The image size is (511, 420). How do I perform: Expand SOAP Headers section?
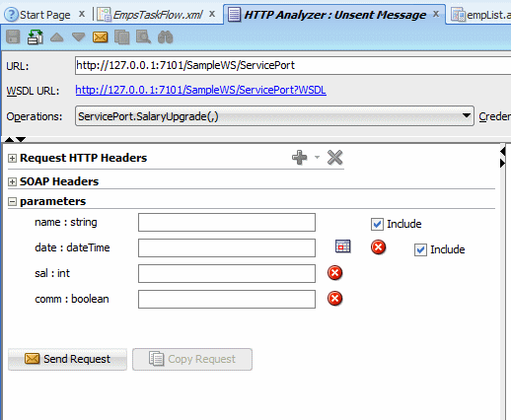(x=12, y=182)
